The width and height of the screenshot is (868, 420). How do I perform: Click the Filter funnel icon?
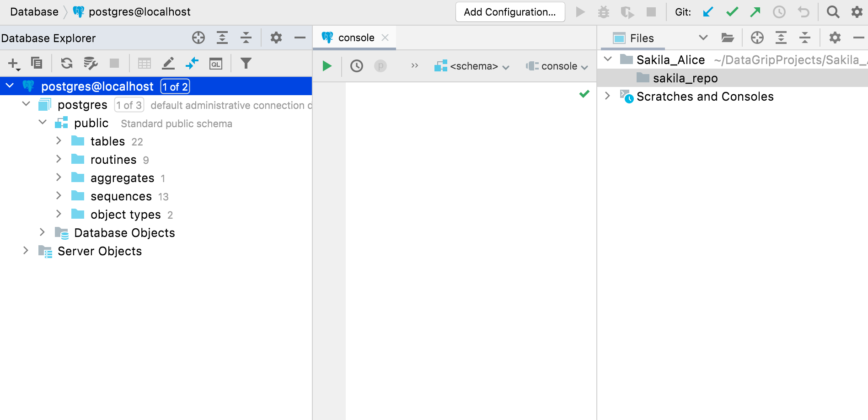coord(246,63)
